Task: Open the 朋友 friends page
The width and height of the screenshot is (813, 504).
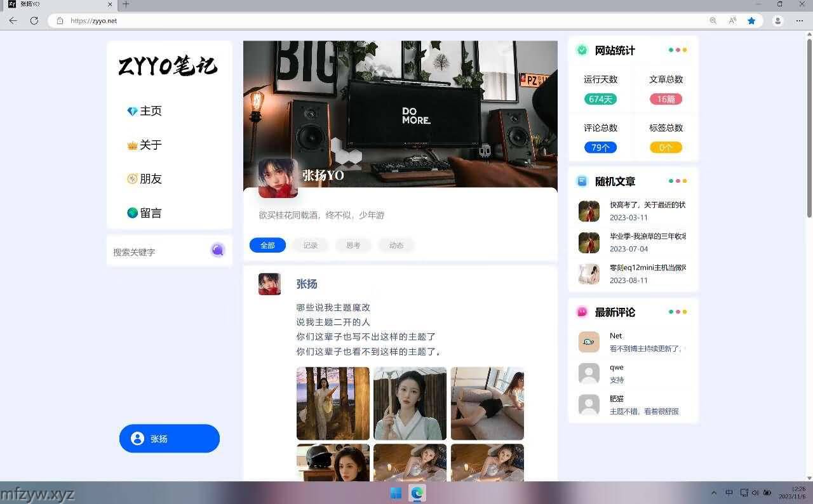Action: [145, 179]
